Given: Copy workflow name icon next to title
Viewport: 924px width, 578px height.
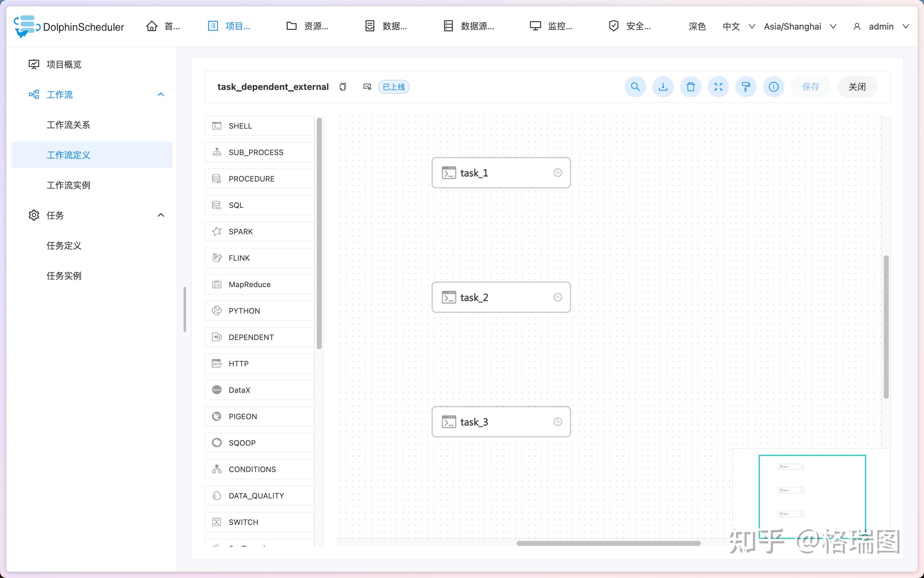Looking at the screenshot, I should click(x=343, y=87).
